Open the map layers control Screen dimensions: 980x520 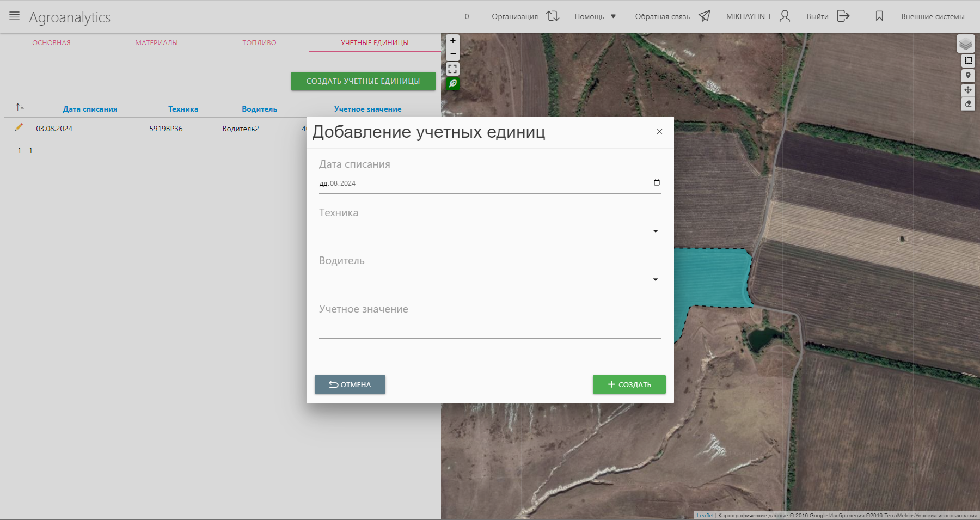tap(965, 44)
